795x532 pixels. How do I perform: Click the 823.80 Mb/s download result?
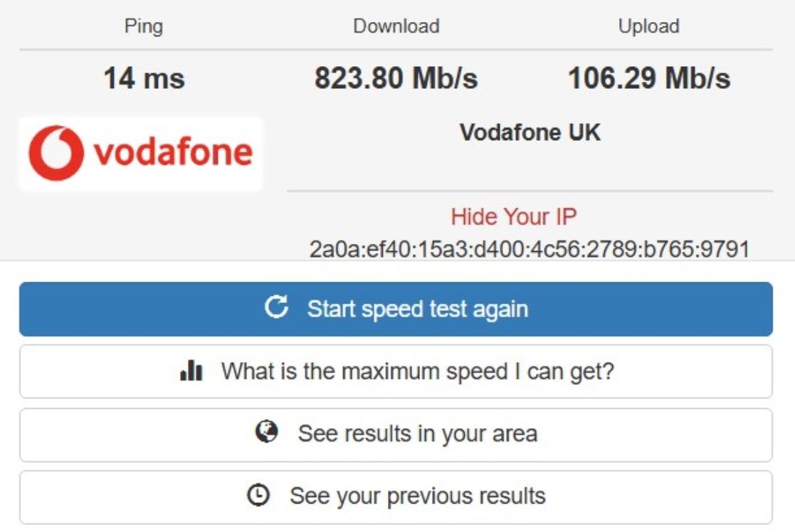396,78
